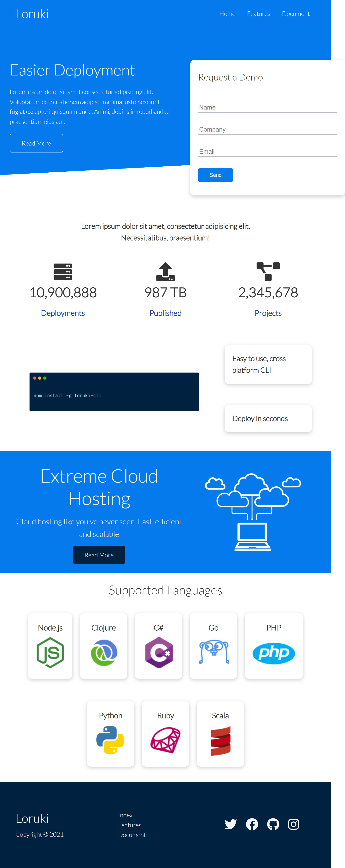Open the Instagram icon in the footer
This screenshot has height=868, width=345.
293,824
